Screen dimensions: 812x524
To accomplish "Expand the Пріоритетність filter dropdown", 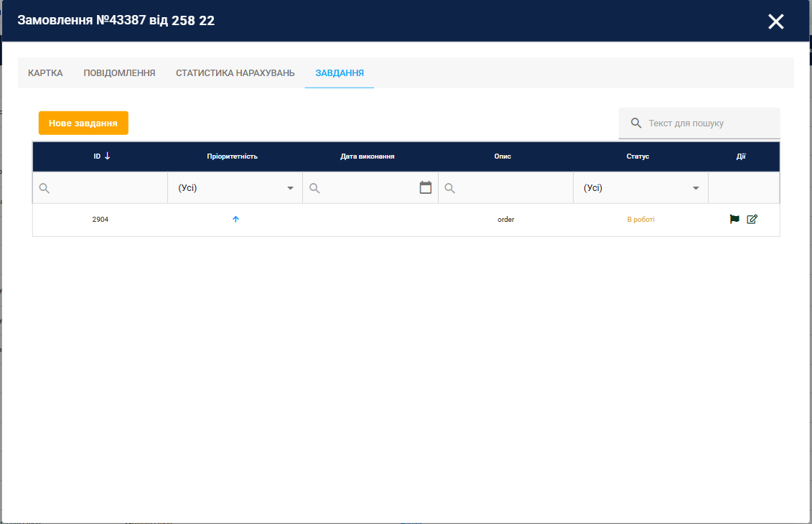I will click(x=290, y=188).
